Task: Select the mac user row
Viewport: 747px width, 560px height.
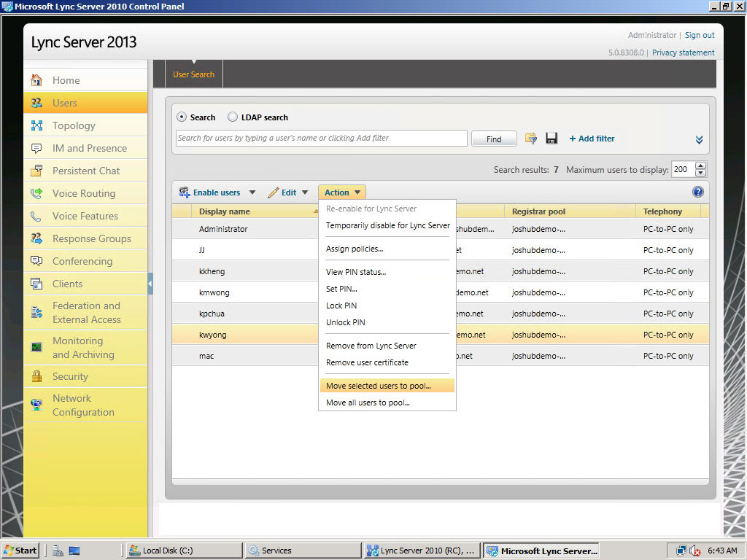Action: click(x=245, y=356)
